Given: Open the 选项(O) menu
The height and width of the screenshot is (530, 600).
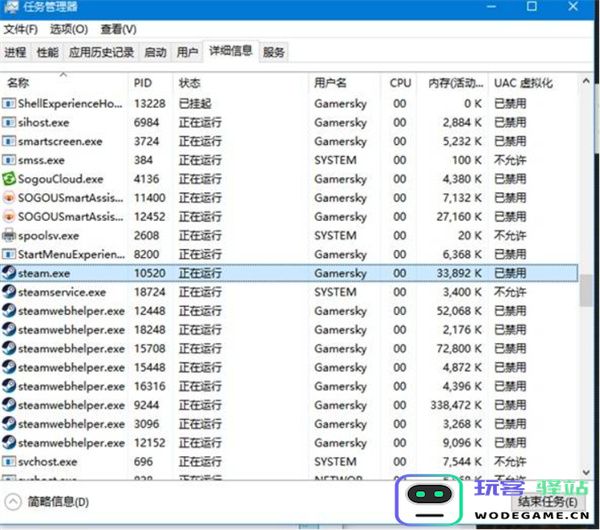Looking at the screenshot, I should [69, 29].
